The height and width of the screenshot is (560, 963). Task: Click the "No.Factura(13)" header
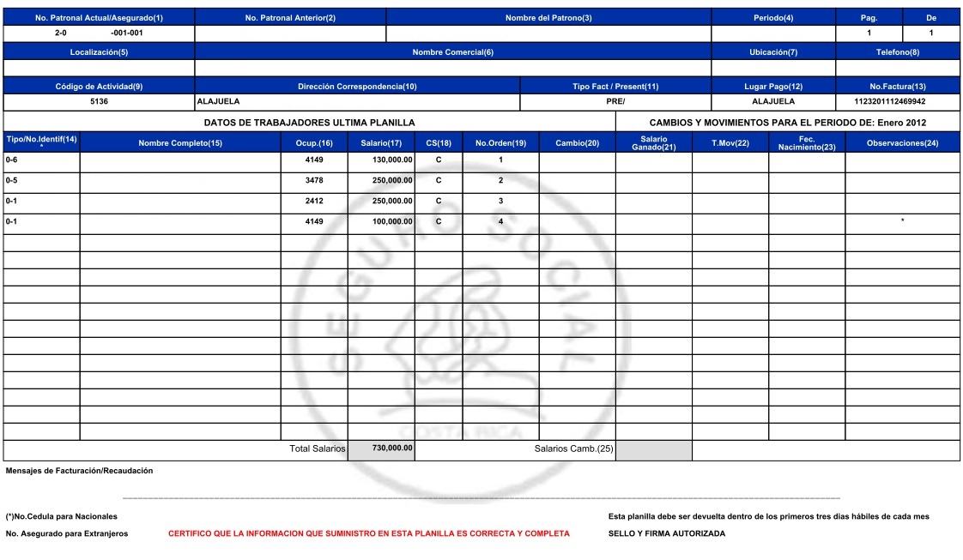pos(897,87)
